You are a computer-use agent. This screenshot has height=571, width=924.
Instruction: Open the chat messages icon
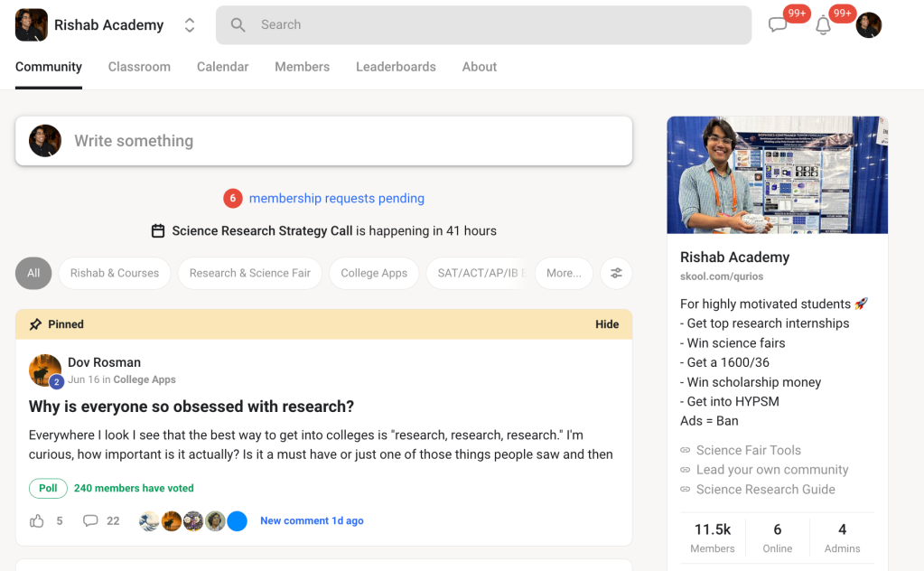click(778, 25)
